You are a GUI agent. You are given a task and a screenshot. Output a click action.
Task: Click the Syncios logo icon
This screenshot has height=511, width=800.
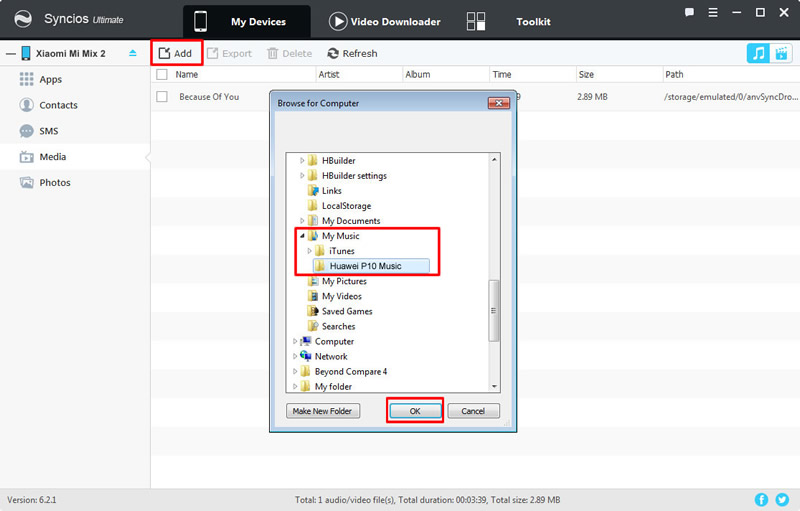[x=23, y=19]
